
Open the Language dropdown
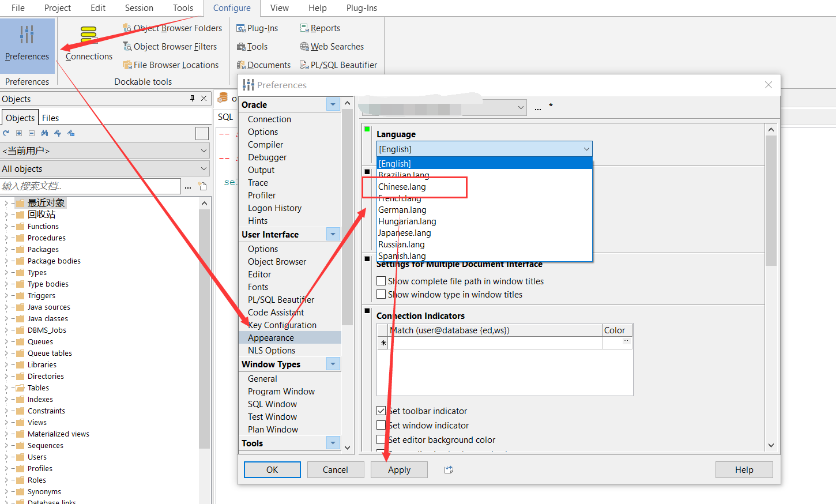coord(484,149)
